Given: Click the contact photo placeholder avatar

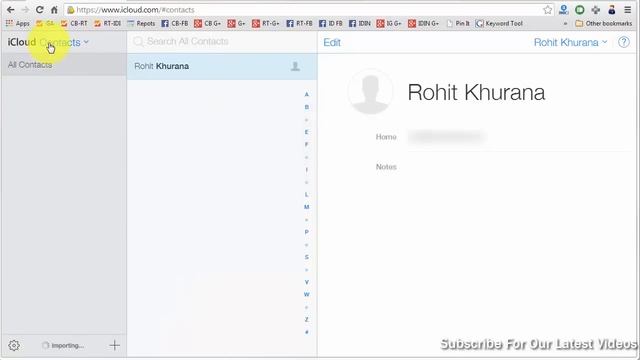Looking at the screenshot, I should pyautogui.click(x=370, y=92).
